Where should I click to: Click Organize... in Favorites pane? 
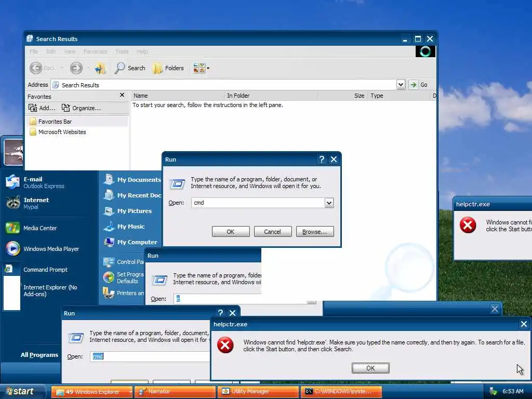point(81,108)
